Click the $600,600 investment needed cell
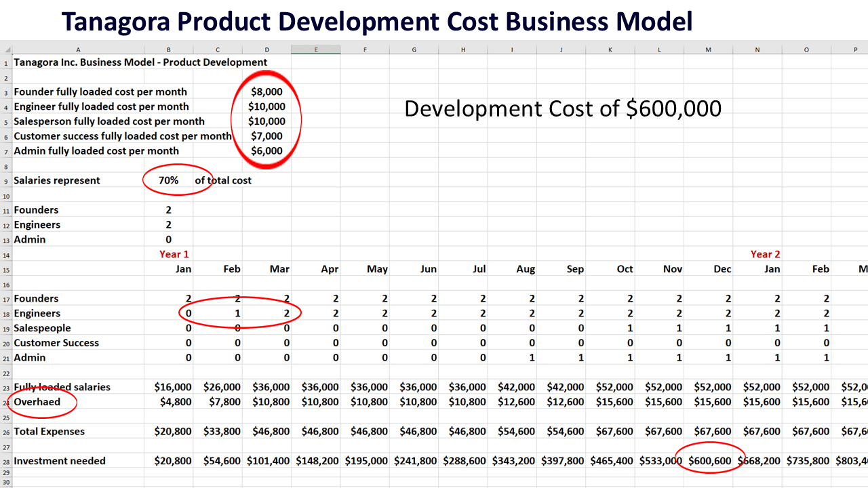868x488 pixels. (x=709, y=461)
